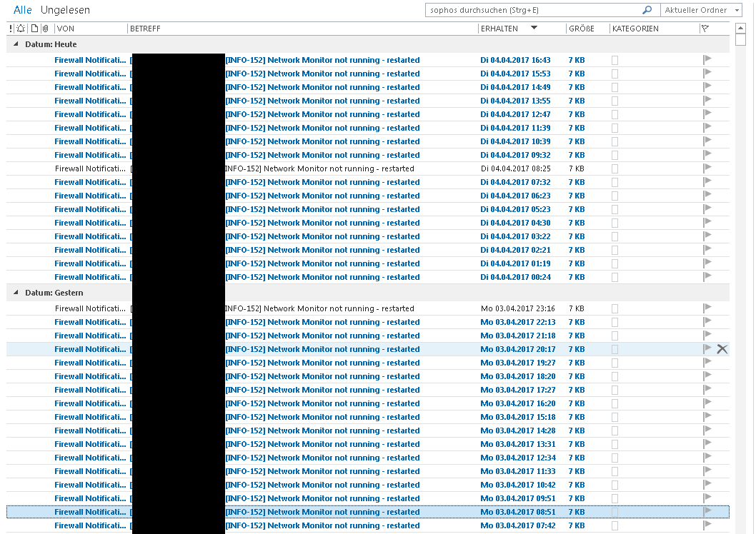
Task: Sort by the VON column header
Action: (66, 29)
